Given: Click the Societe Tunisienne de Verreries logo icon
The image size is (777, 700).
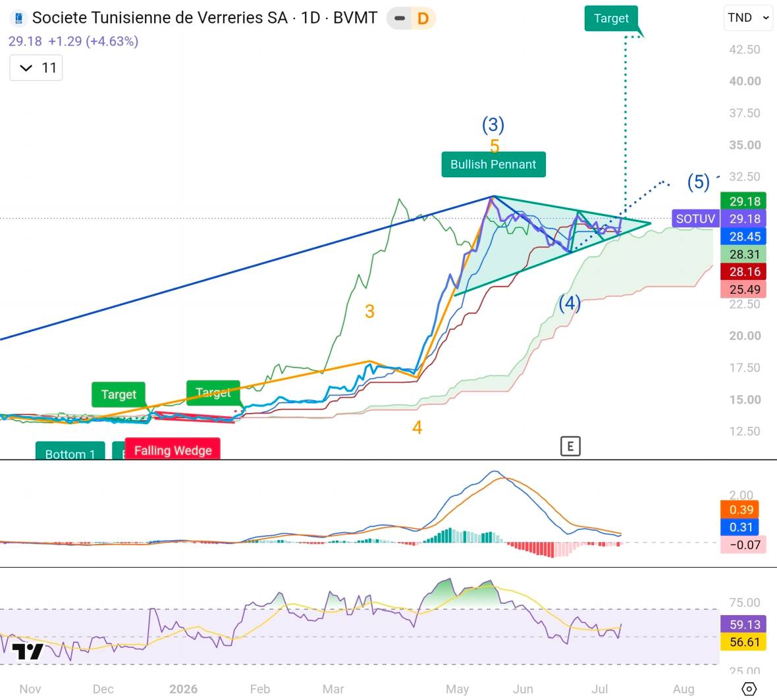Looking at the screenshot, I should tap(19, 18).
